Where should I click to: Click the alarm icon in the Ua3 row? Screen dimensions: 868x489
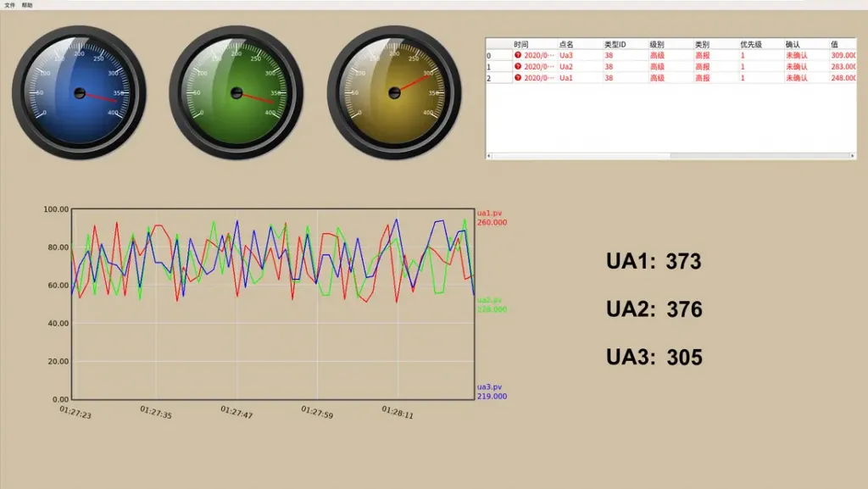(x=518, y=55)
